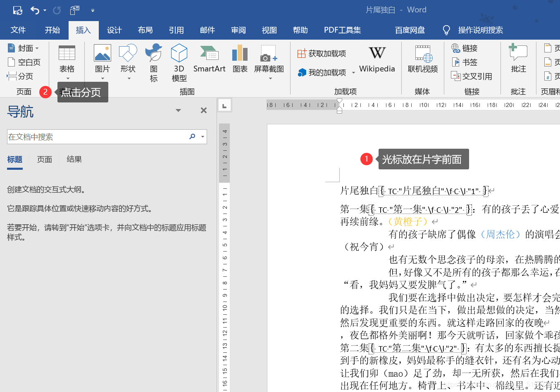This screenshot has height=392, width=560.
Task: Click the magnifier search icon in navigation
Action: click(192, 136)
